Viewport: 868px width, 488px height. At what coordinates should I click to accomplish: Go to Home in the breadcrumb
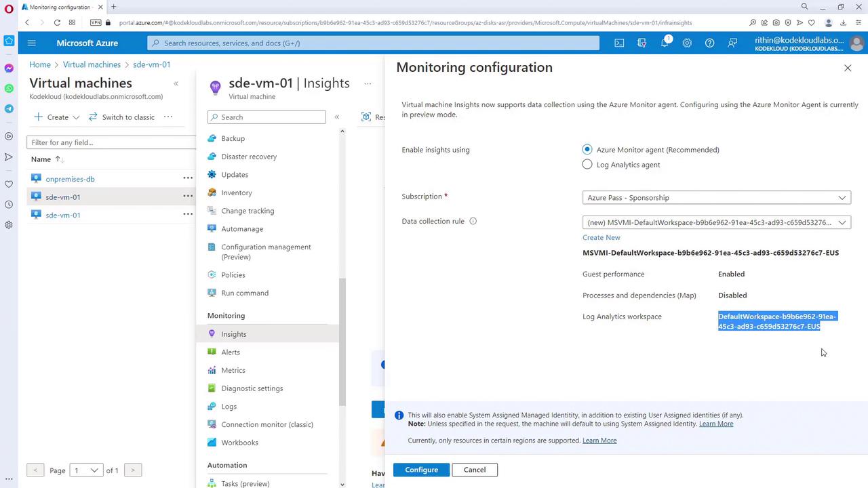(40, 64)
